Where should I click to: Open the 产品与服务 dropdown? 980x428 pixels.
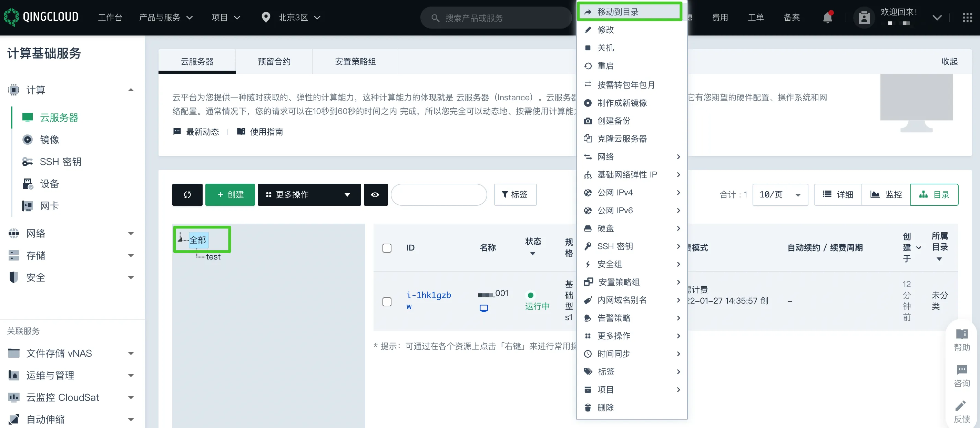tap(166, 18)
